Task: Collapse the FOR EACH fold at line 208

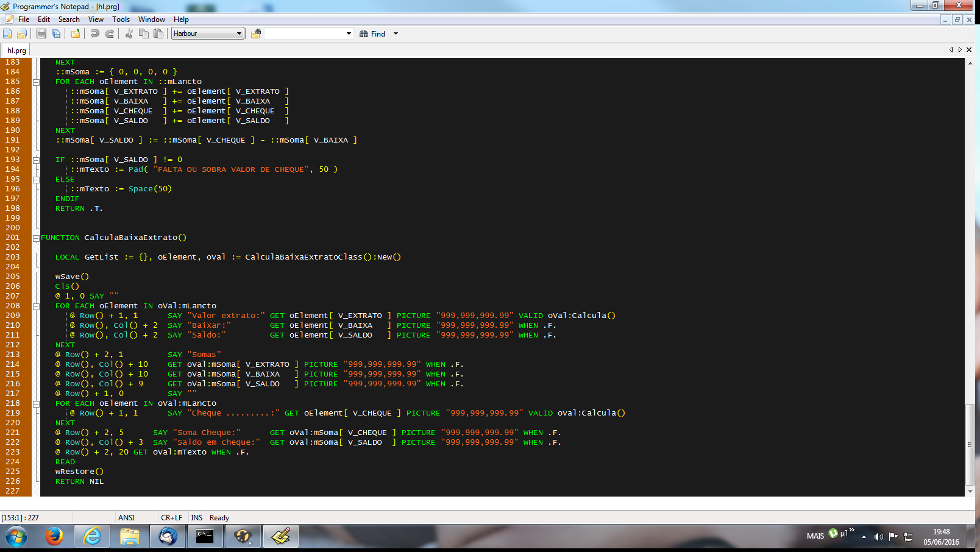Action: [36, 306]
